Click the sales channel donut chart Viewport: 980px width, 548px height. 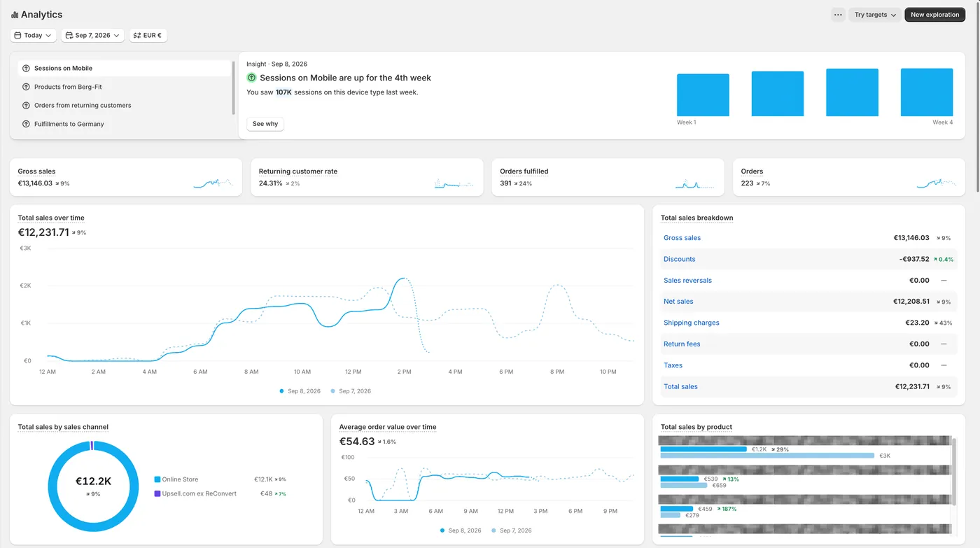(93, 486)
